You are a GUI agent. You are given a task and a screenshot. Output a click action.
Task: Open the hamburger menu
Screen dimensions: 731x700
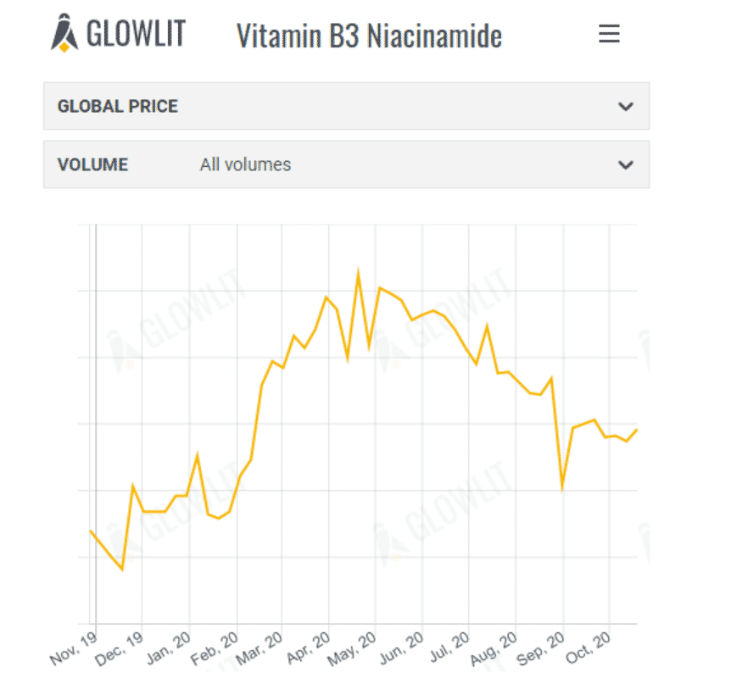coord(609,33)
